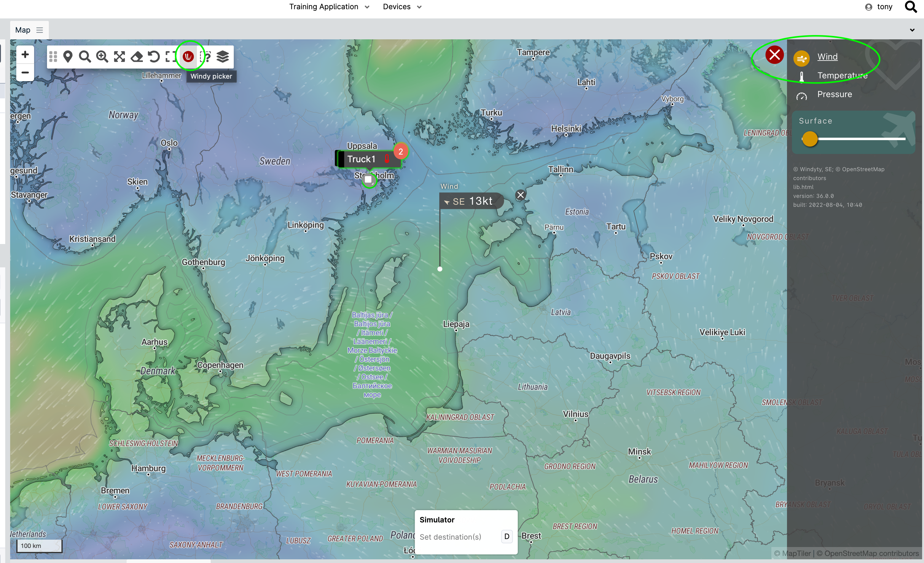Click the Tallinn city label
Image resolution: width=924 pixels, height=563 pixels.
tap(561, 169)
